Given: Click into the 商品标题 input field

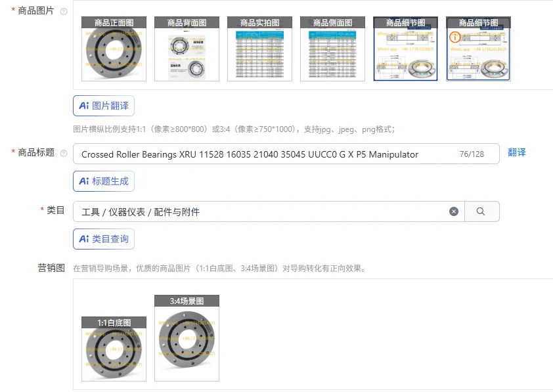Looking at the screenshot, I should pyautogui.click(x=286, y=154).
